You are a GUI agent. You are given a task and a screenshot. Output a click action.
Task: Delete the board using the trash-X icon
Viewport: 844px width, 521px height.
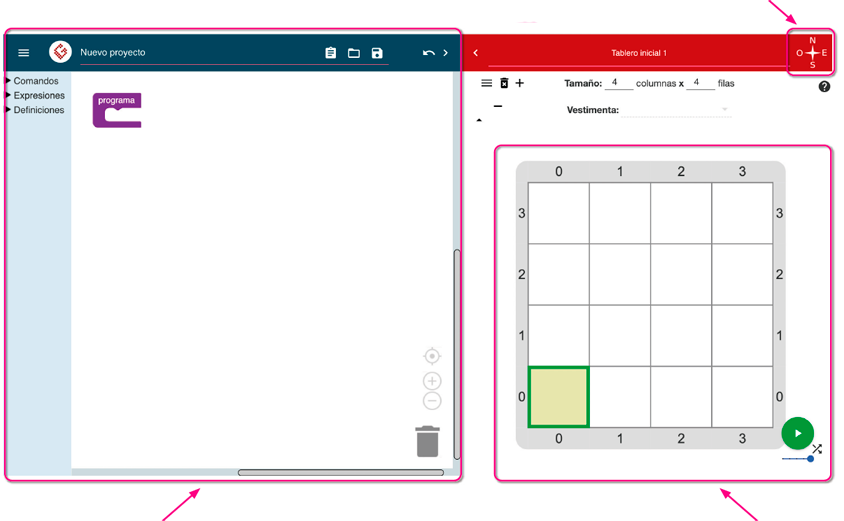(x=504, y=84)
